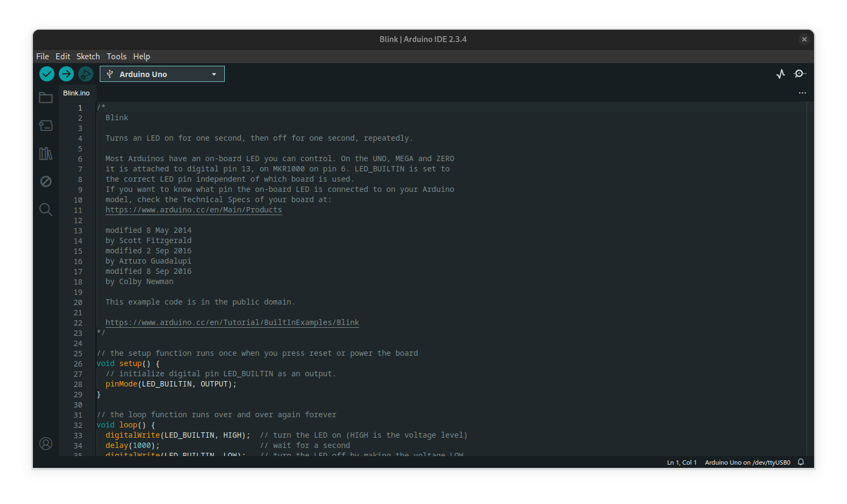Screen dimensions: 847x504
Task: Click the 'void loop() {' line
Action: coord(126,425)
